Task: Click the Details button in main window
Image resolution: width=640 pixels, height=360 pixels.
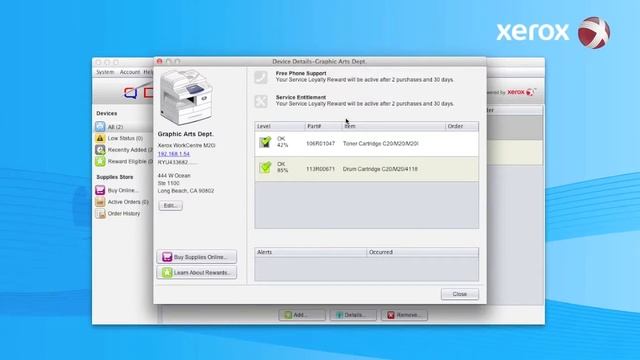Action: click(353, 315)
